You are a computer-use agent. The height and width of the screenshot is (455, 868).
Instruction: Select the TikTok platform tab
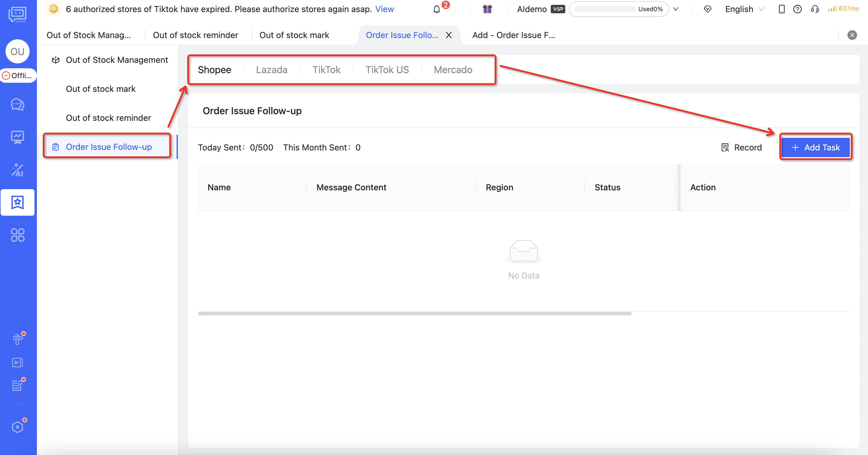326,70
